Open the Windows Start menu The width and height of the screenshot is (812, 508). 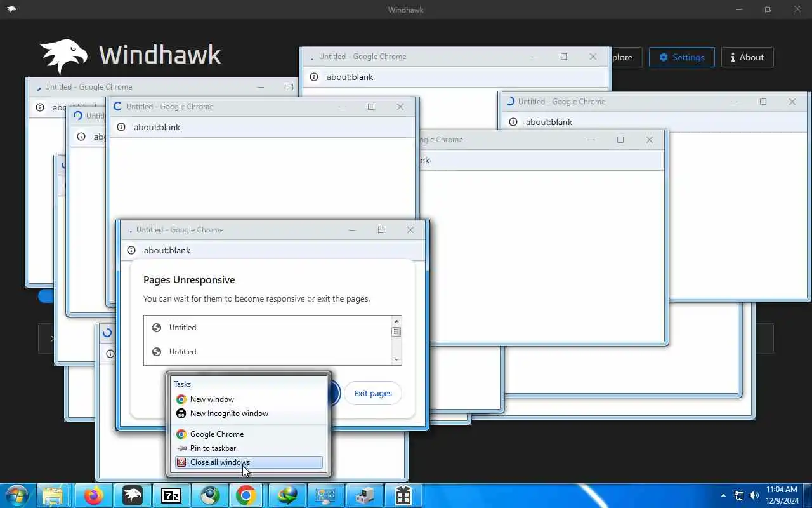(x=16, y=495)
